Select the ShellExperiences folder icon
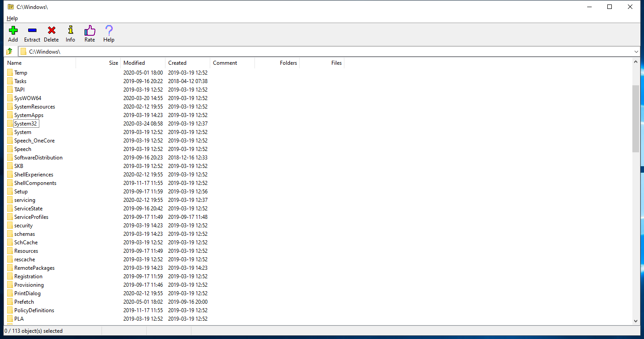Viewport: 644px width, 339px height. click(x=10, y=174)
